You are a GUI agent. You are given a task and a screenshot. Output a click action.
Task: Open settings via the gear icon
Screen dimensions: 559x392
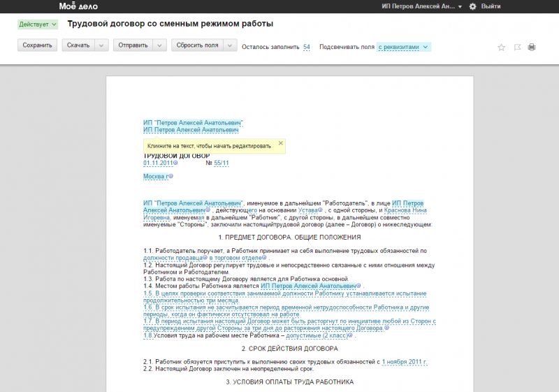tap(472, 6)
